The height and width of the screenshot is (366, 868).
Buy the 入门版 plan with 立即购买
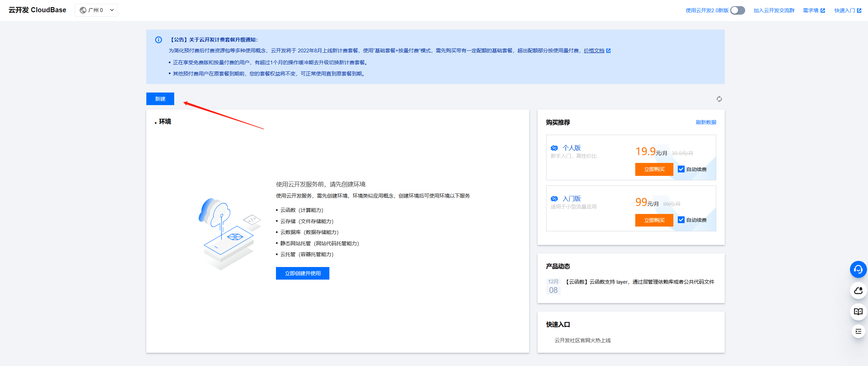[x=654, y=220]
